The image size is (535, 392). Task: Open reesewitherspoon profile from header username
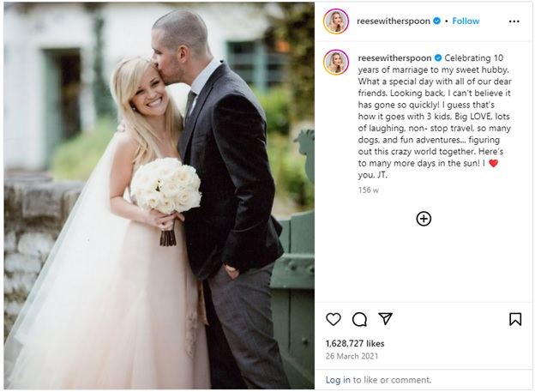(394, 21)
